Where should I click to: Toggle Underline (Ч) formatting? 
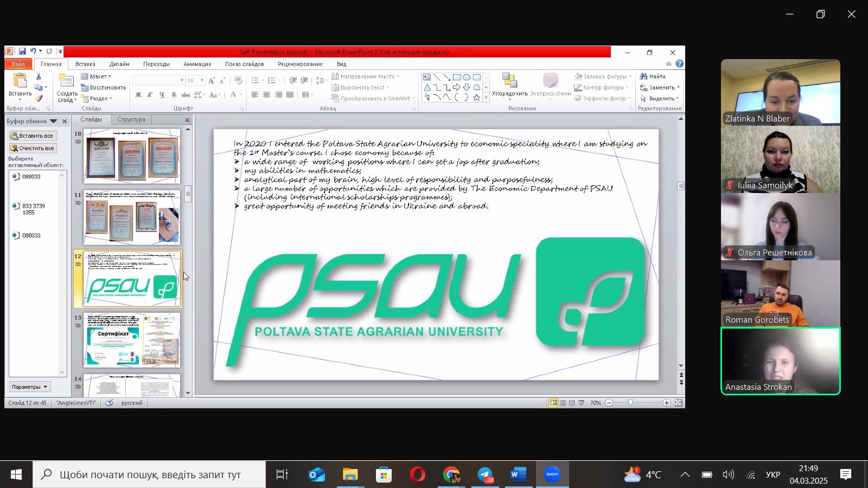point(161,95)
